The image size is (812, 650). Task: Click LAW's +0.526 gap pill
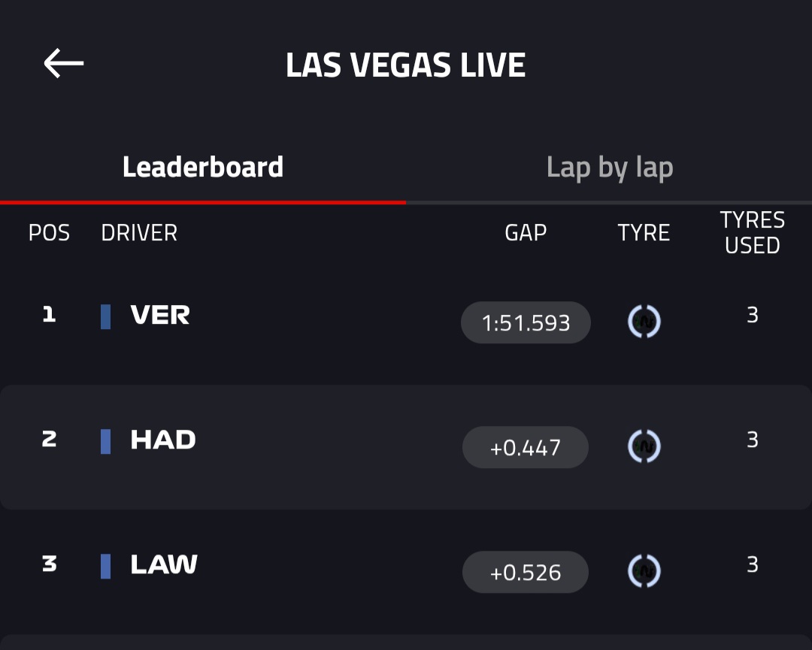click(525, 573)
